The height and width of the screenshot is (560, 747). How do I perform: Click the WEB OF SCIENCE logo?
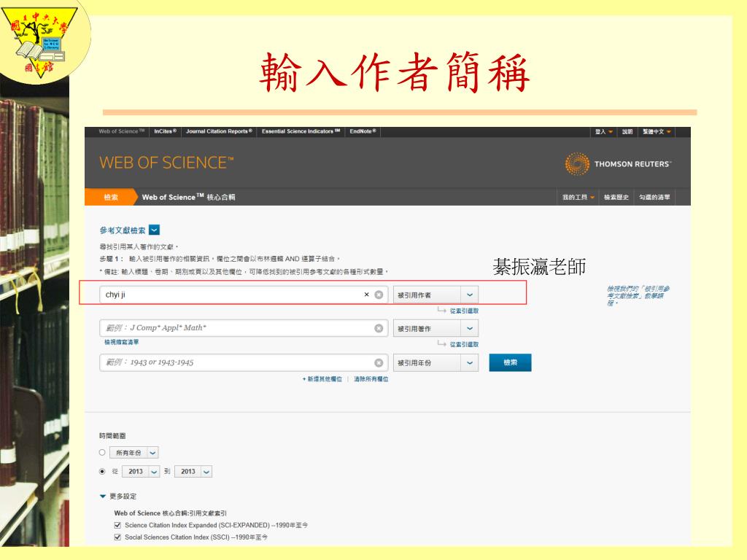pyautogui.click(x=166, y=163)
